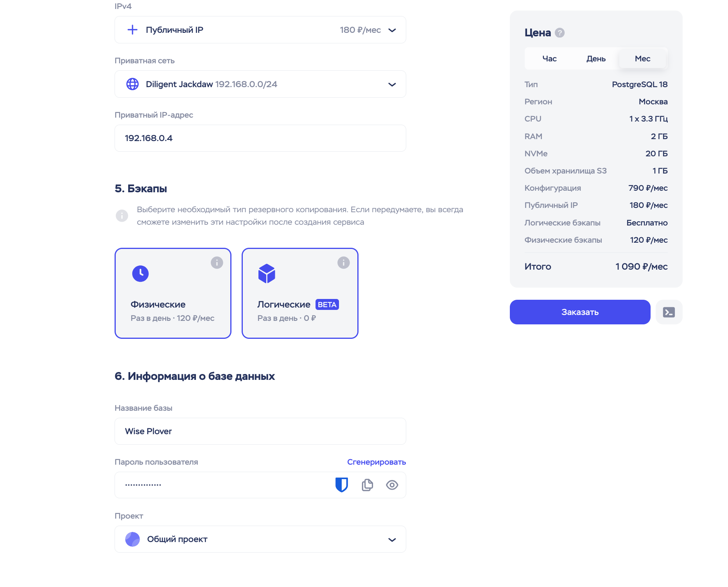
Task: Switch price view to Час tab
Action: [549, 59]
